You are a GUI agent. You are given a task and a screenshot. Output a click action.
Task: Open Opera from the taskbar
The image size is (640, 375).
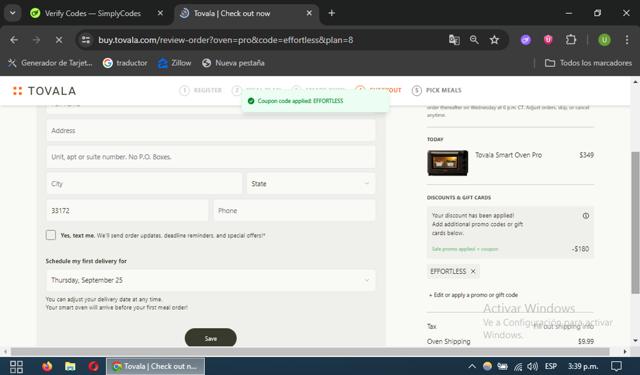point(93,366)
